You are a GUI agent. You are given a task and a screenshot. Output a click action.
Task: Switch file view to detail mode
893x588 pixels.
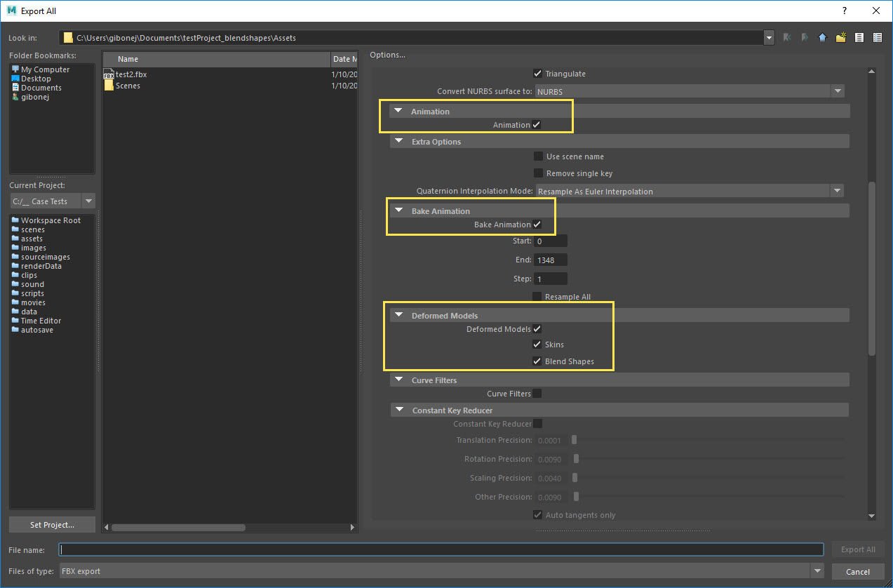coord(877,37)
